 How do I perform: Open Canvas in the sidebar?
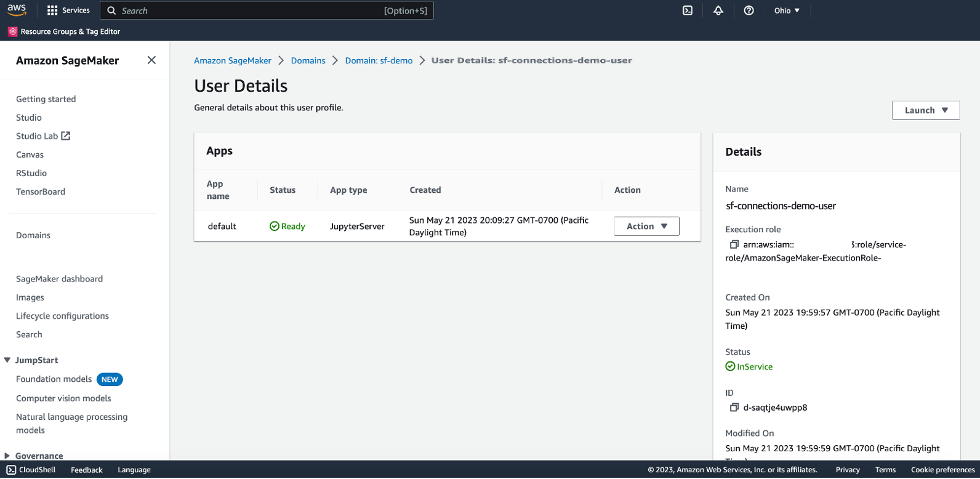[30, 155]
